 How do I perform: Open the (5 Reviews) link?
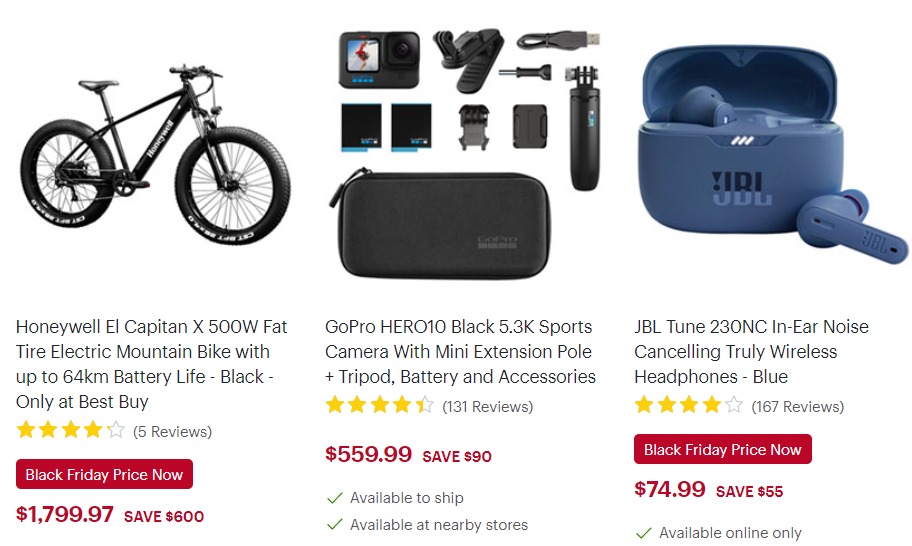(172, 431)
